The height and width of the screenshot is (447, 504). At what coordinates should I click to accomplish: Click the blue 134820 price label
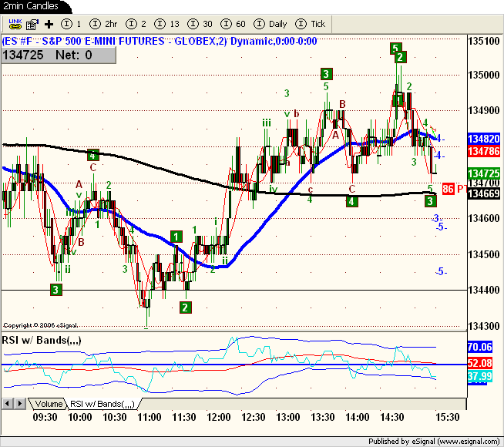point(485,139)
